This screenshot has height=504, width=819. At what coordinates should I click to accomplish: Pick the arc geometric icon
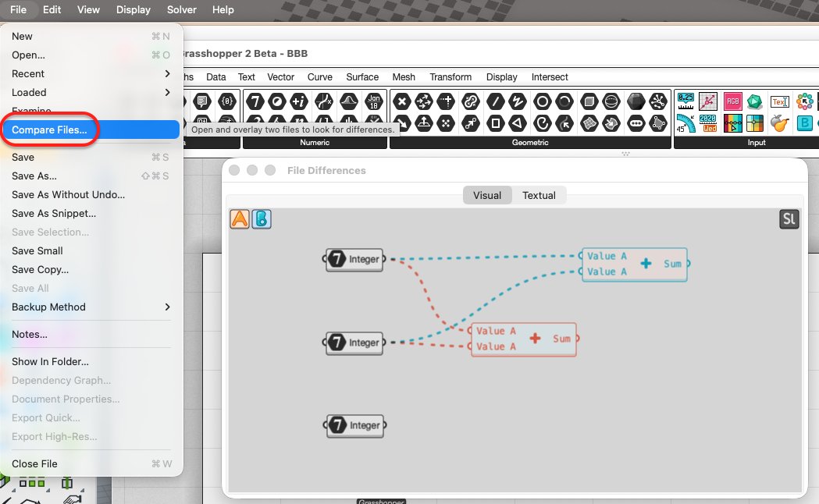(564, 101)
